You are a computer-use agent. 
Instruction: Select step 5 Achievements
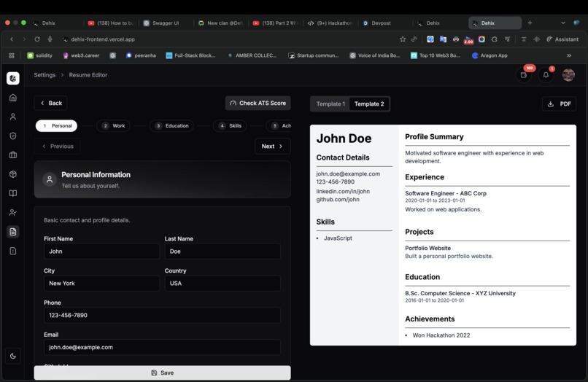(279, 125)
